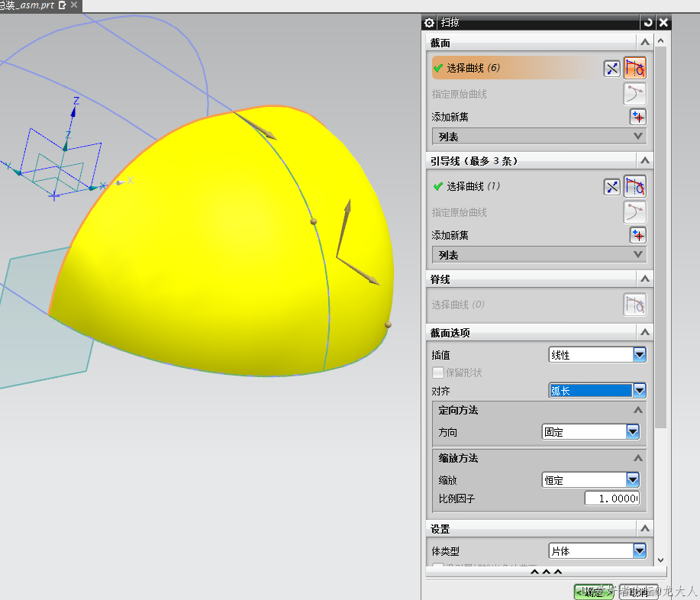Click the curve selection icon in 截面 section

[x=635, y=69]
